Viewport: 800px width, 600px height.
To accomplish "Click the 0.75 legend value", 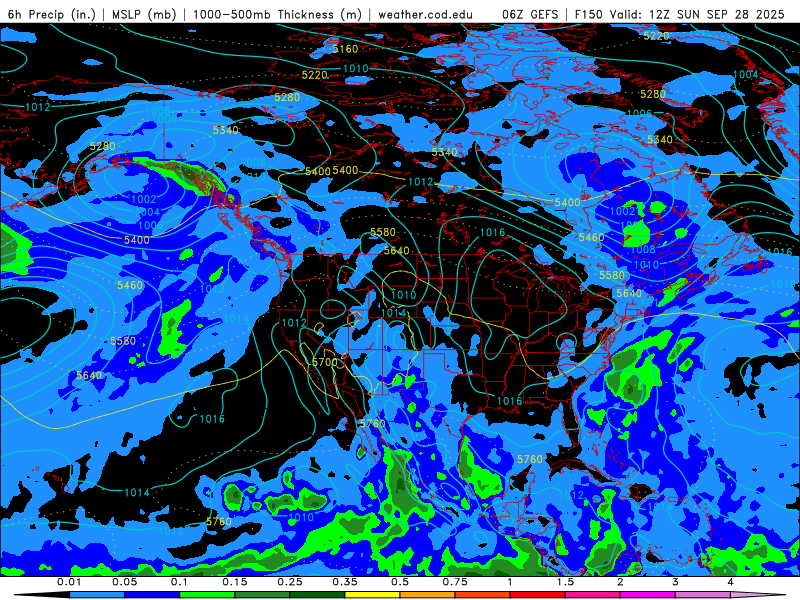I will 455,582.
